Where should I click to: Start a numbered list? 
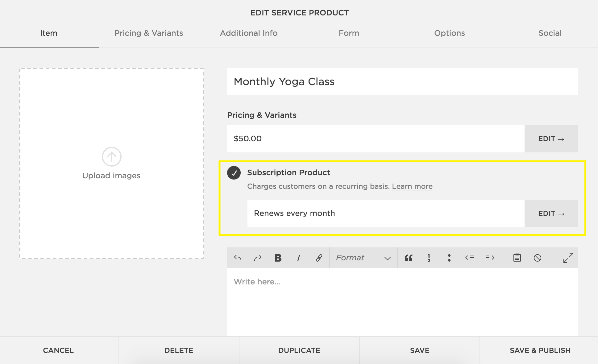click(429, 258)
